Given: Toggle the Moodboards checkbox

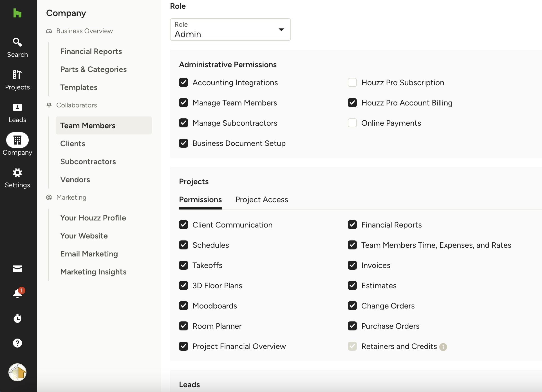Looking at the screenshot, I should click(183, 306).
